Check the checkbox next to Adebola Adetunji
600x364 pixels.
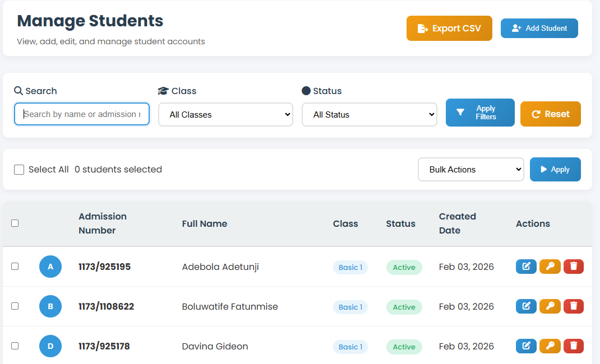pos(15,267)
